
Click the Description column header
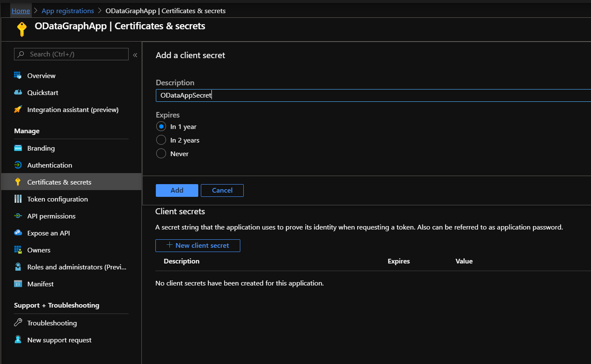click(182, 261)
